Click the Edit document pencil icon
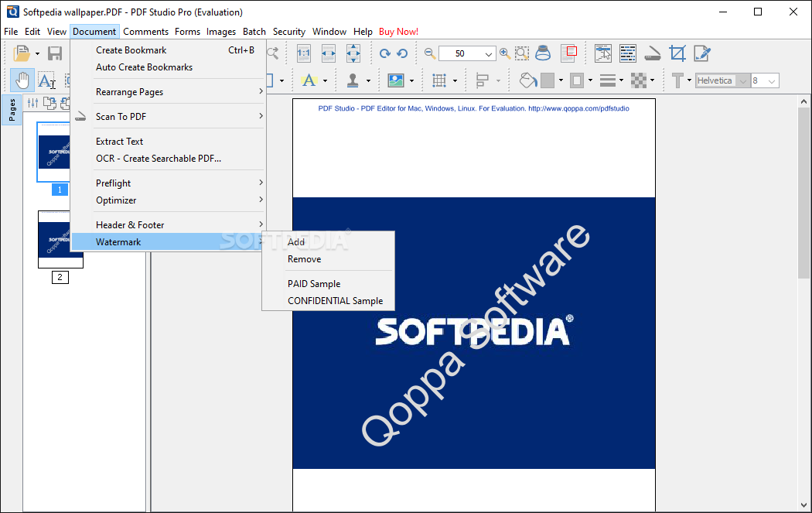 [x=702, y=53]
